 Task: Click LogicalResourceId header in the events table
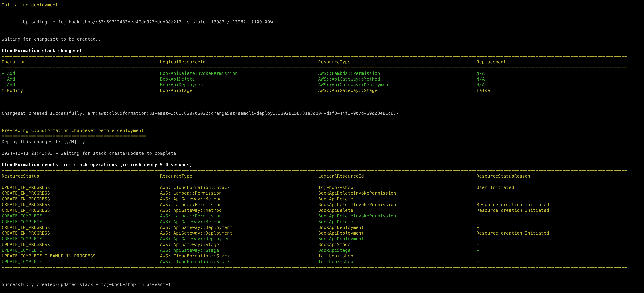[x=341, y=176]
